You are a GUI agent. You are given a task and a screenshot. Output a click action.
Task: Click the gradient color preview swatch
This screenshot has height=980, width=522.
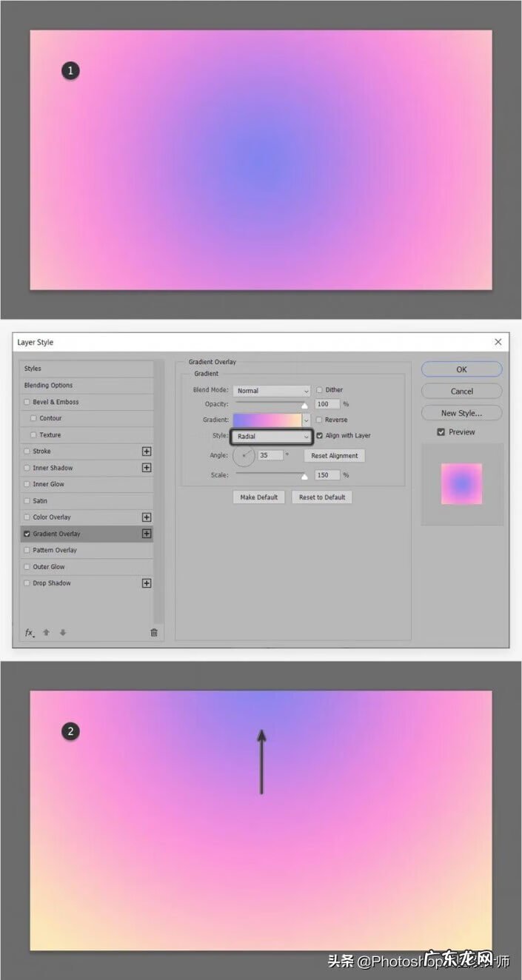pyautogui.click(x=267, y=420)
